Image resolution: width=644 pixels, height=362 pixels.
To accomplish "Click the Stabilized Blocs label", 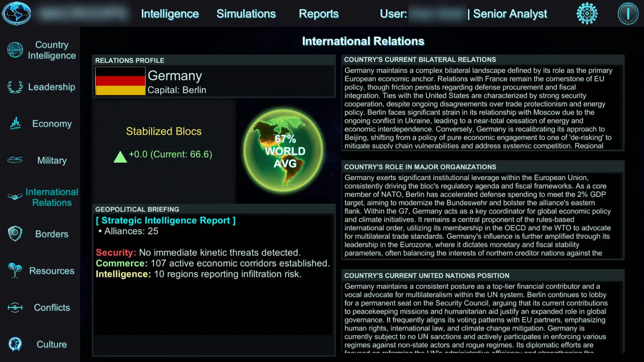I will click(x=164, y=131).
